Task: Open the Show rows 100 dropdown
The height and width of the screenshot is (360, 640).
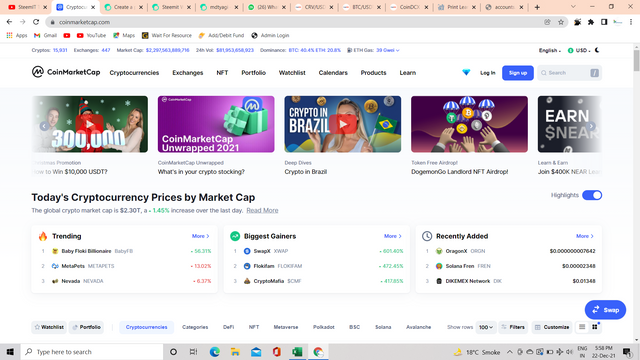Action: [486, 327]
